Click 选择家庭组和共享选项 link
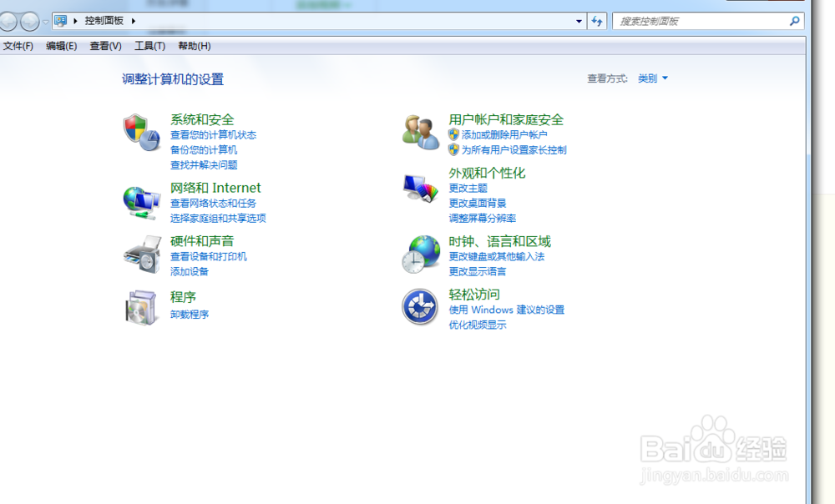Screen dimensions: 835x504 (x=218, y=218)
